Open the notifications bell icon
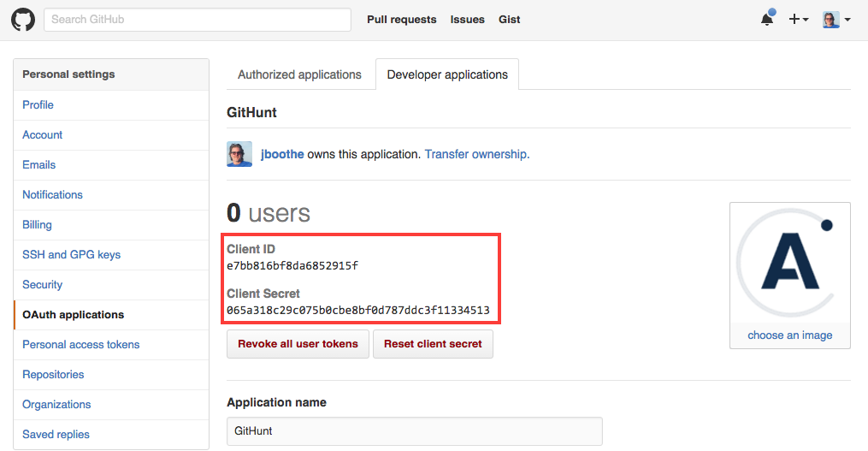The width and height of the screenshot is (868, 451). click(767, 18)
